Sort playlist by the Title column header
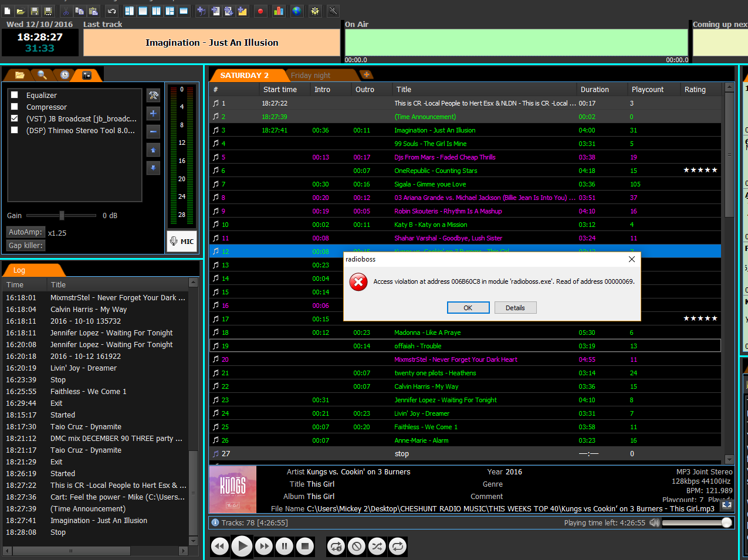Screen dimensions: 748x560 tap(485, 89)
